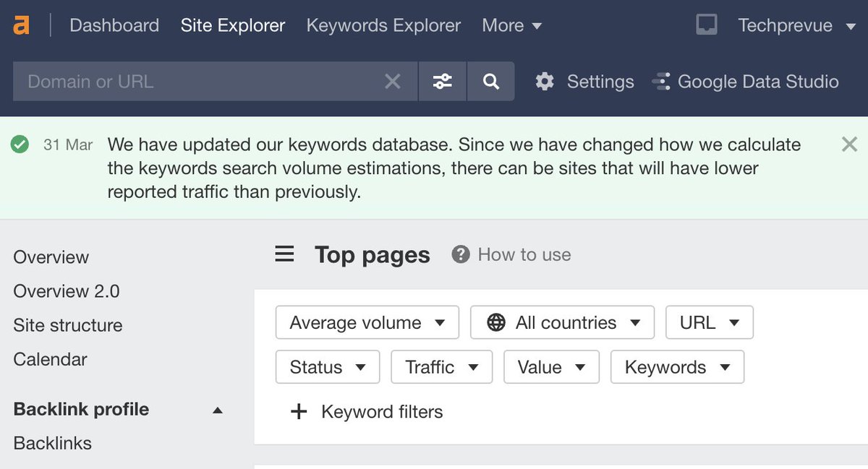Open Settings link

coord(600,82)
